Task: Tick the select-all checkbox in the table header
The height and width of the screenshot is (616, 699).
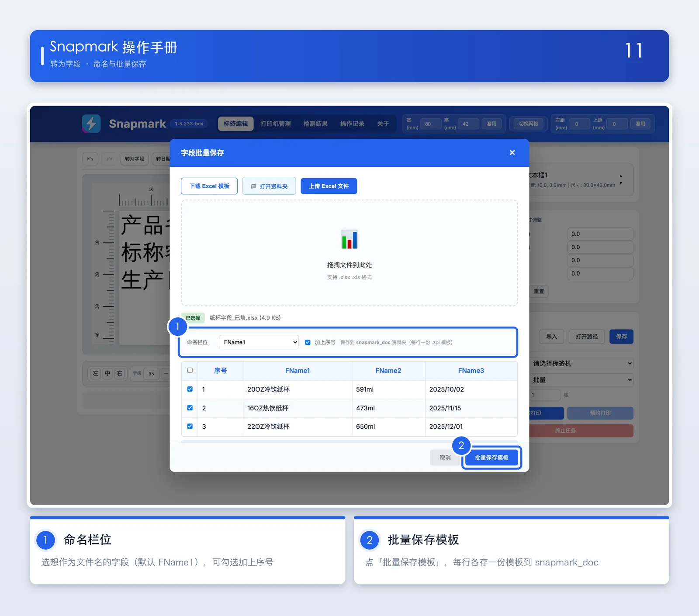Action: coord(190,370)
